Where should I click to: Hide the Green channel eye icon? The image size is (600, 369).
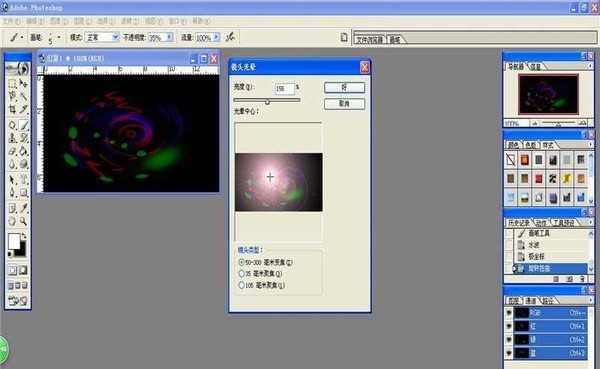[x=509, y=339]
